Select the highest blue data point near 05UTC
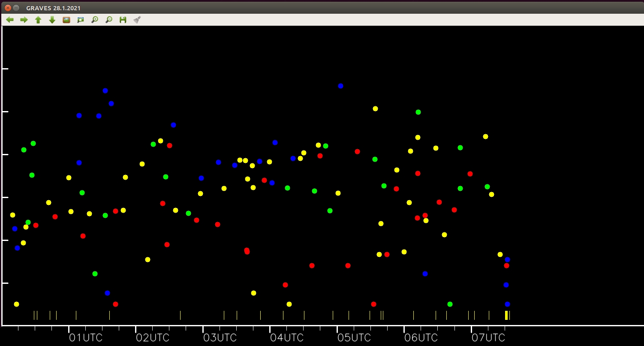 (x=340, y=86)
